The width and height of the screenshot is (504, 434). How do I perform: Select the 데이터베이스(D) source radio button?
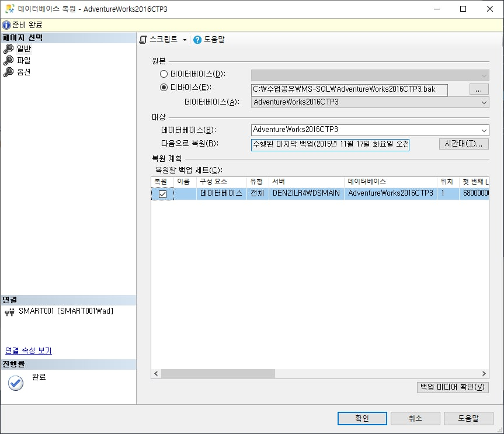click(x=164, y=74)
